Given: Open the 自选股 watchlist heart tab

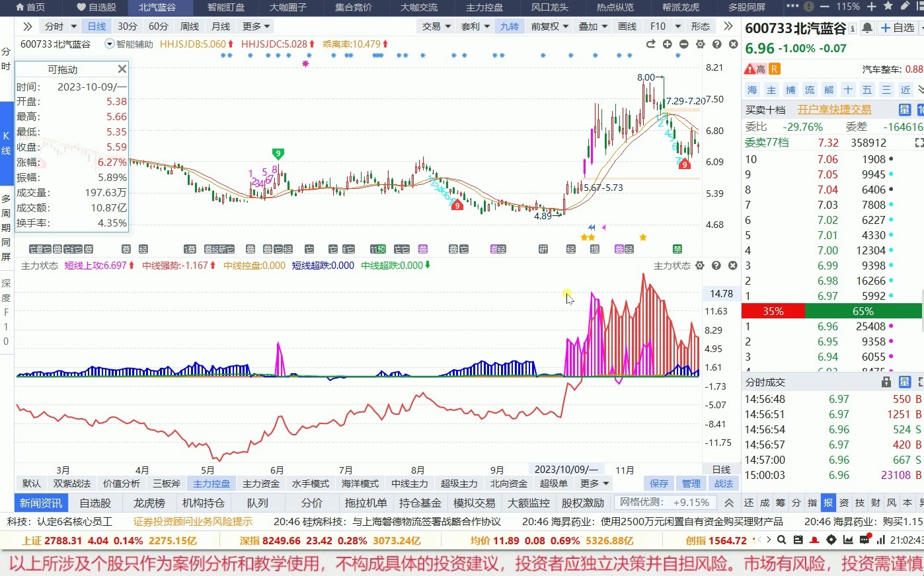Looking at the screenshot, I should click(96, 7).
